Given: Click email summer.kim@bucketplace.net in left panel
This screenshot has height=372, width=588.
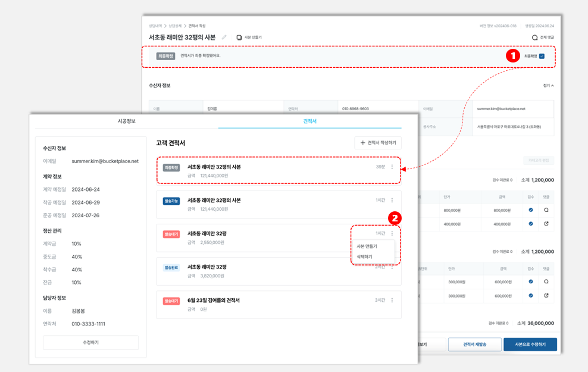Looking at the screenshot, I should [105, 161].
